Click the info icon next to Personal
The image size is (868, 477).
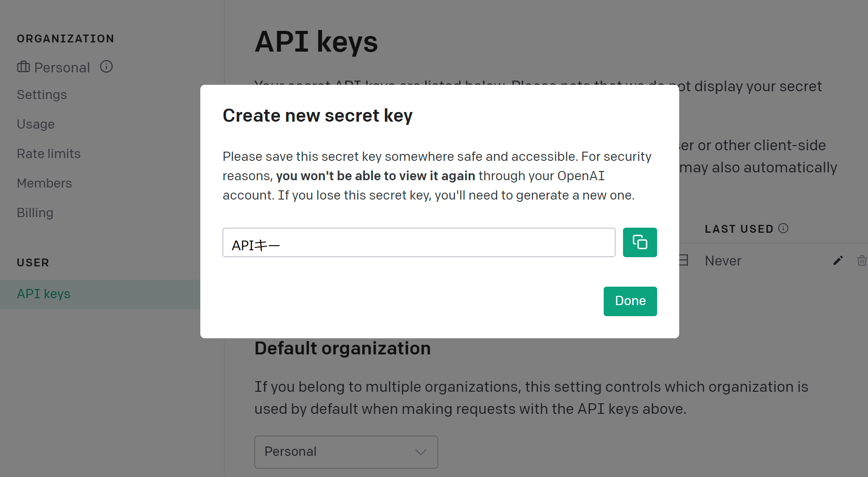pyautogui.click(x=106, y=67)
